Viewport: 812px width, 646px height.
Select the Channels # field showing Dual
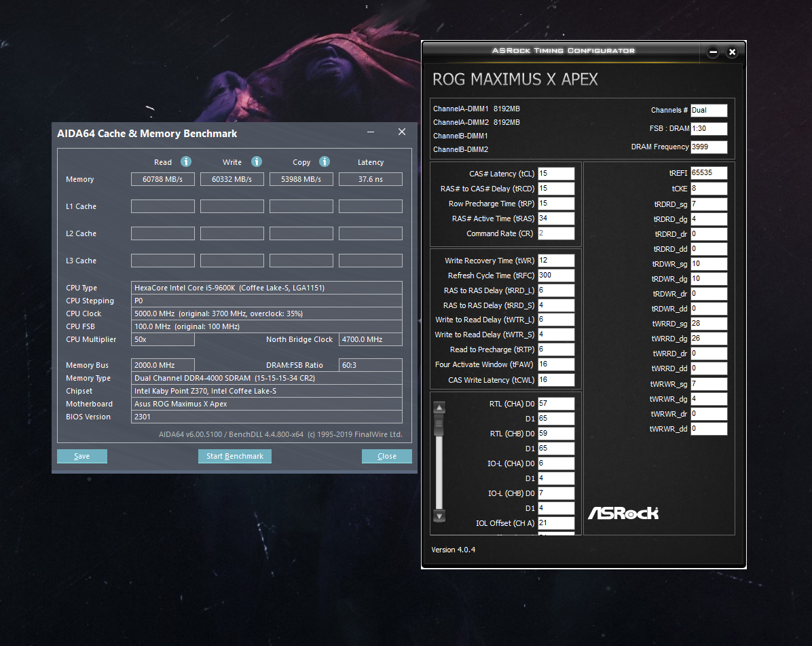[x=709, y=110]
